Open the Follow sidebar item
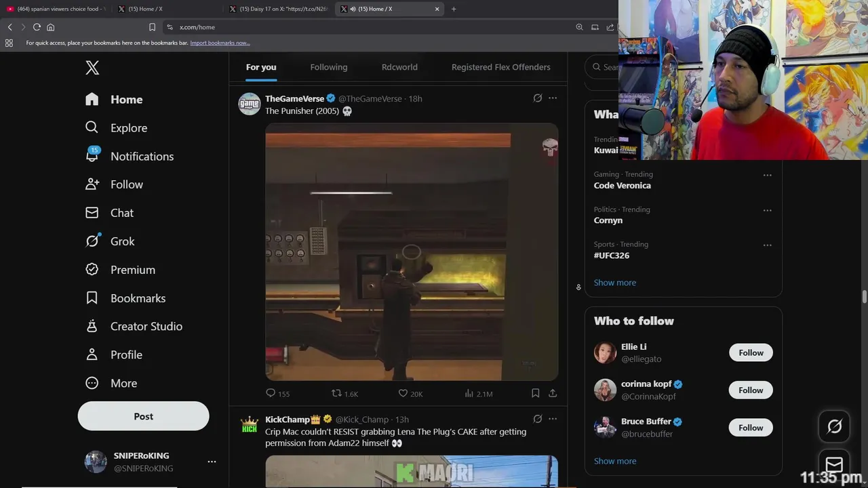Image resolution: width=868 pixels, height=488 pixels. [114, 184]
